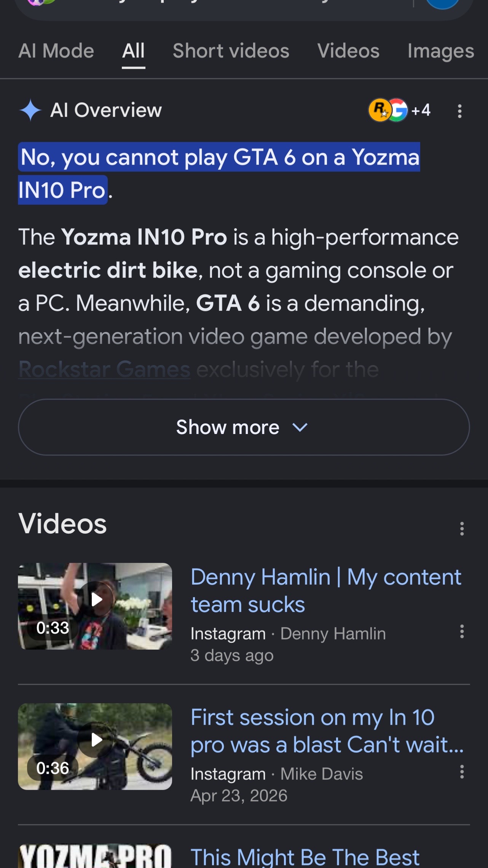Play the 0:36 dirt bike video
The height and width of the screenshot is (868, 488).
pos(95,747)
